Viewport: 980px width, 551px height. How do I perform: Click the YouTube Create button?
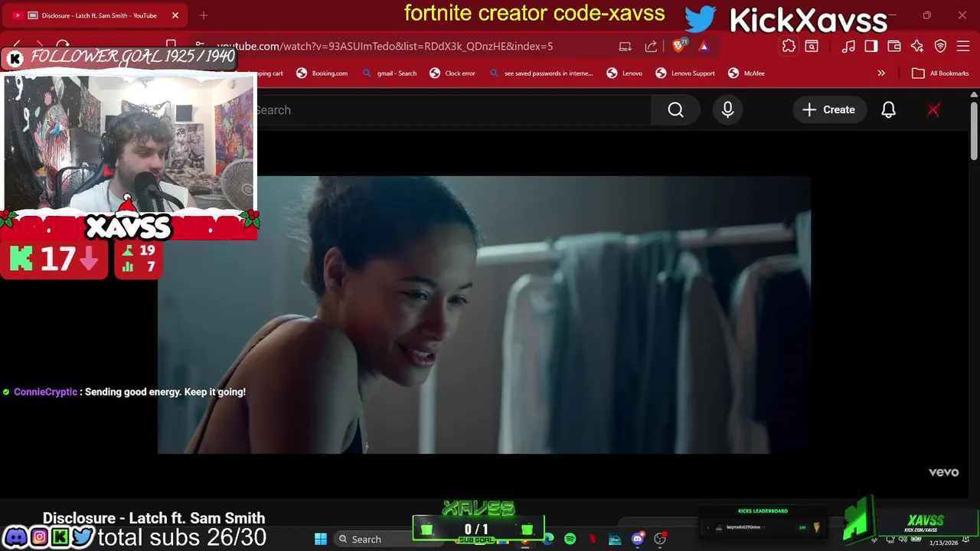828,110
